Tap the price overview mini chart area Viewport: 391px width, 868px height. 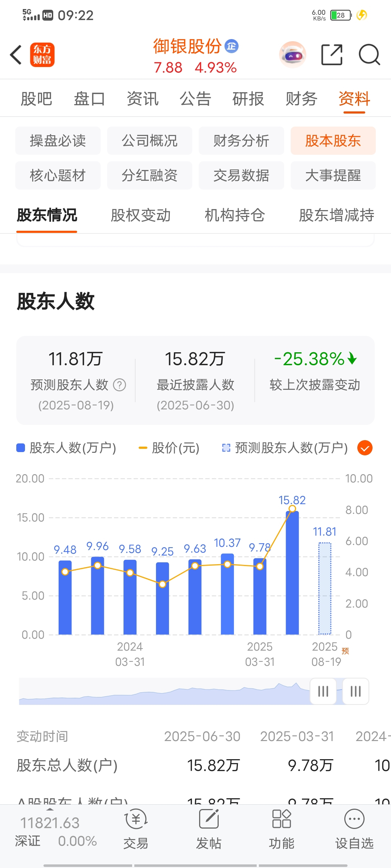click(x=165, y=692)
